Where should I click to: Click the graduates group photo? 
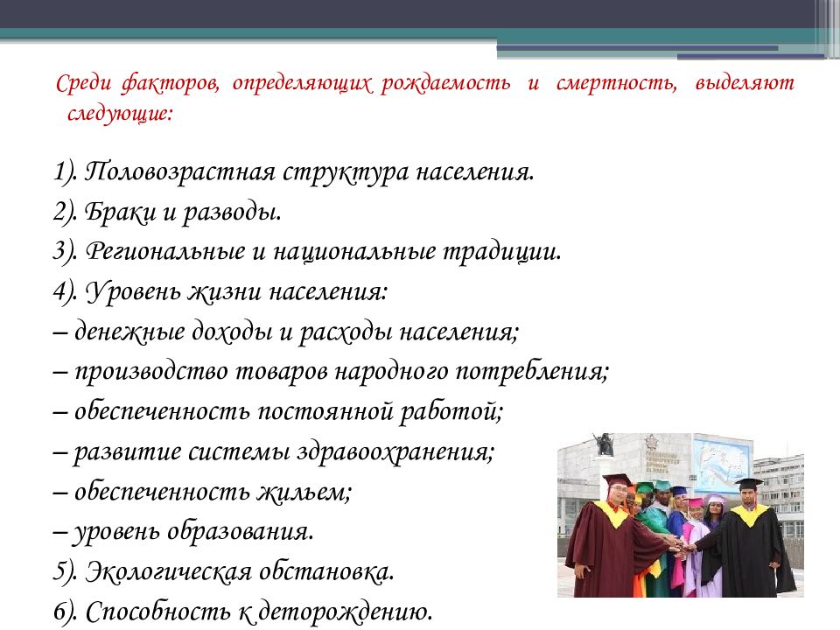681,515
